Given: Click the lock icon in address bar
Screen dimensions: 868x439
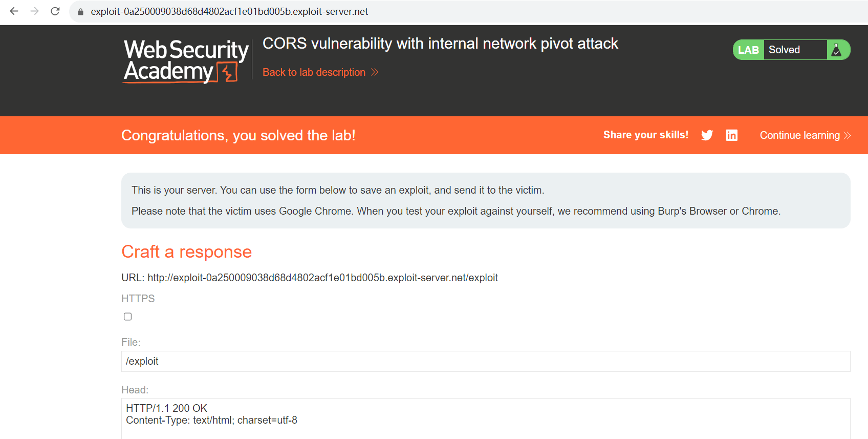Looking at the screenshot, I should coord(80,12).
